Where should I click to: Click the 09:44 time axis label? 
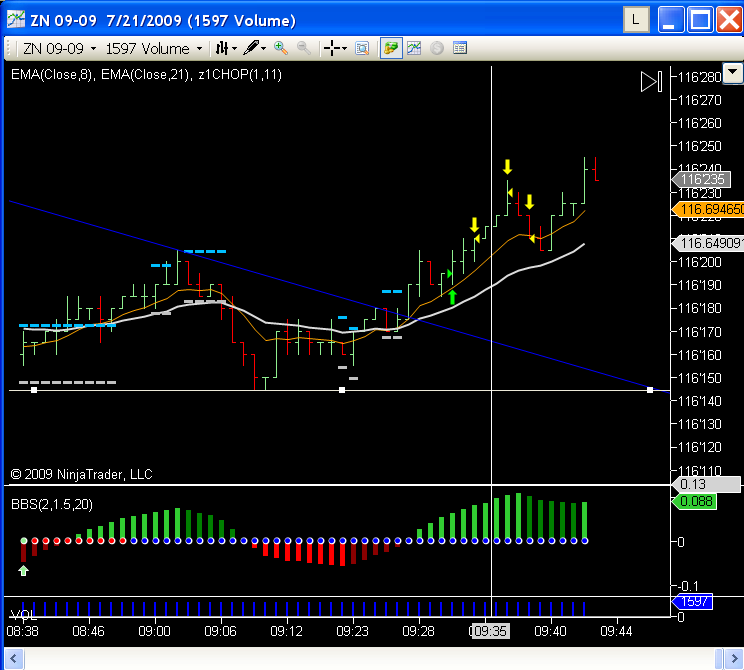pyautogui.click(x=616, y=631)
